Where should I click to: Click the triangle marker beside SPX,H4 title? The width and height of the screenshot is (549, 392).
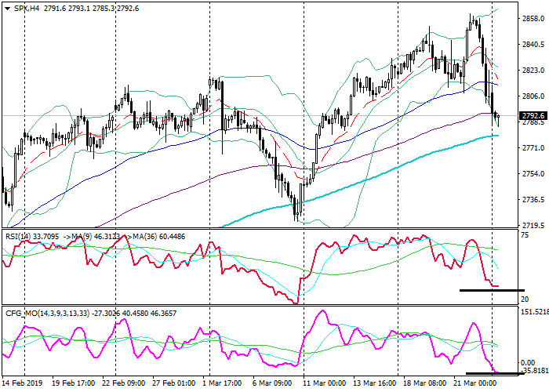pyautogui.click(x=5, y=8)
